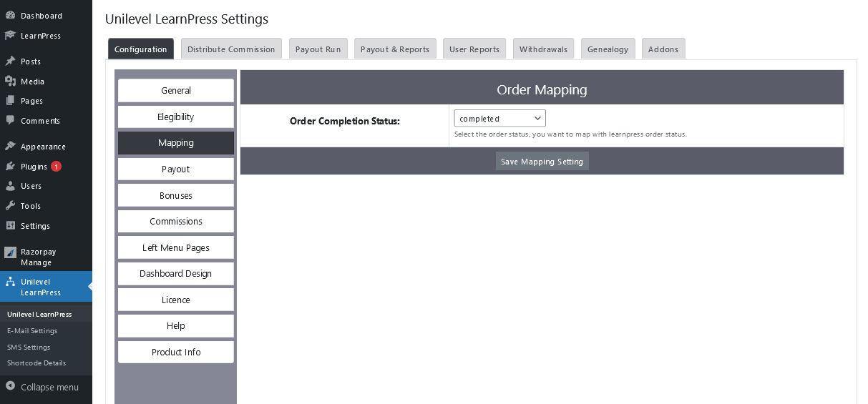Open Media library icon in sidebar
The image size is (868, 404).
tap(10, 82)
